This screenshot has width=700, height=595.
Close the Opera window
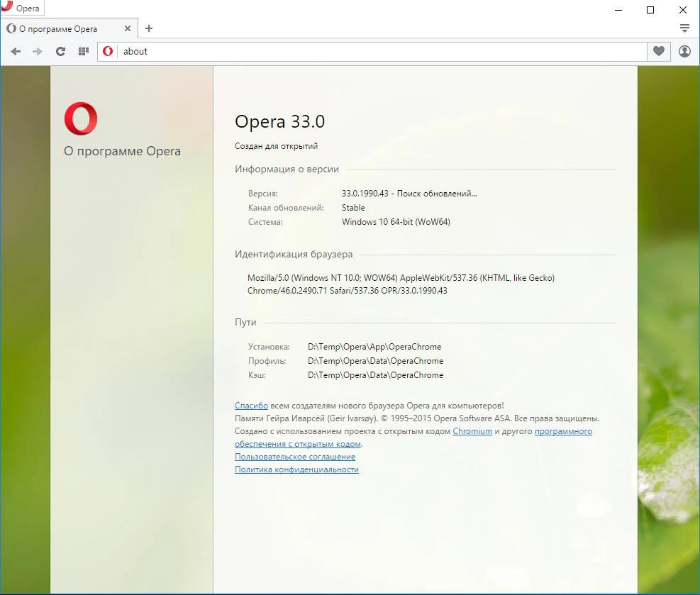tap(683, 10)
